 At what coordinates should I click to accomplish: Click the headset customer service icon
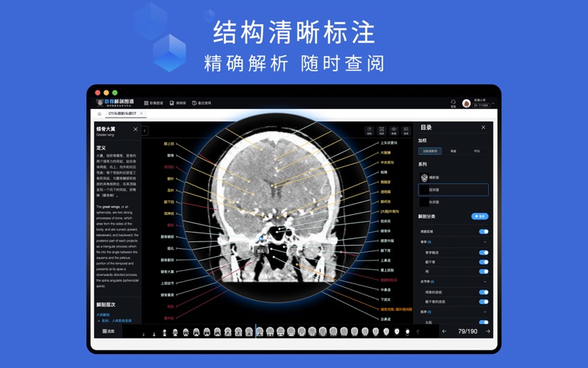pos(453,103)
